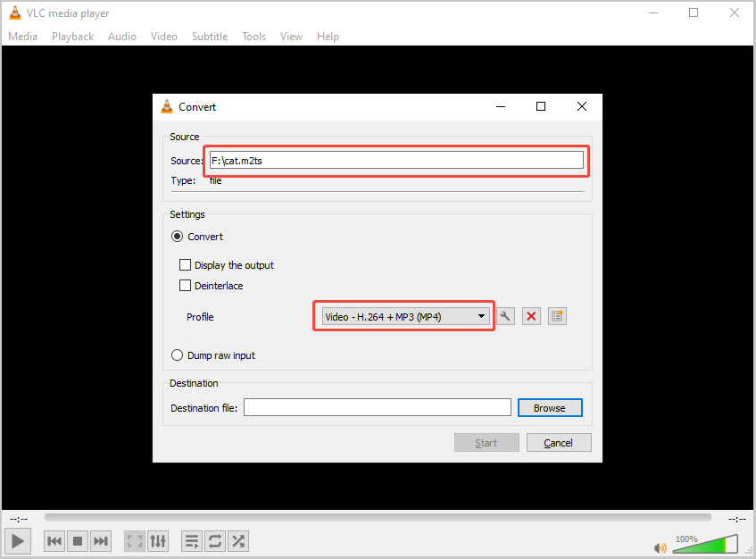Open the Video menu
756x559 pixels.
pos(164,37)
